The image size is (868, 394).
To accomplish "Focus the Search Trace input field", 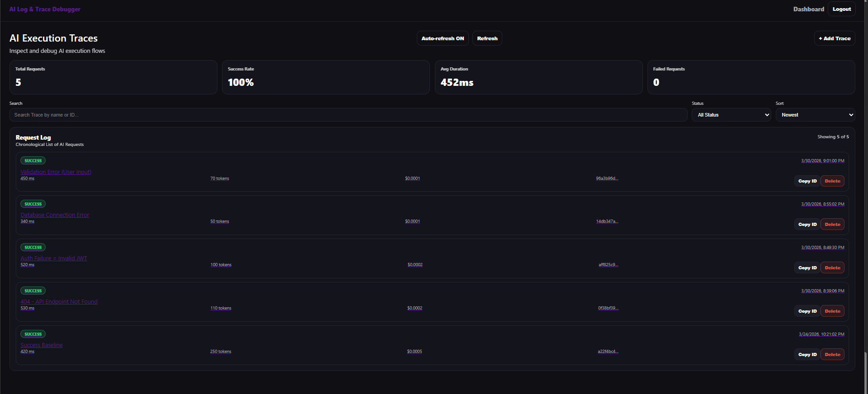I will [348, 115].
